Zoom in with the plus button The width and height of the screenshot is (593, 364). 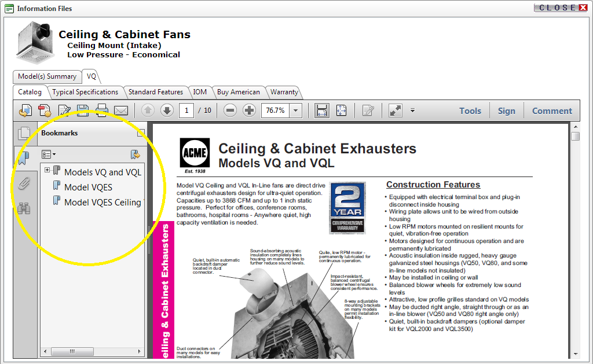pos(249,111)
